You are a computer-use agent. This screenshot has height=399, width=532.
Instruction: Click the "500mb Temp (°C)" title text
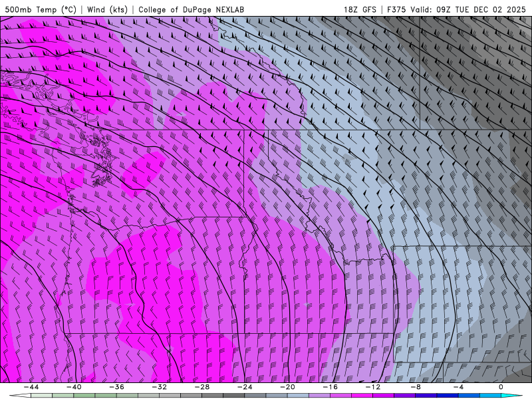tap(41, 10)
